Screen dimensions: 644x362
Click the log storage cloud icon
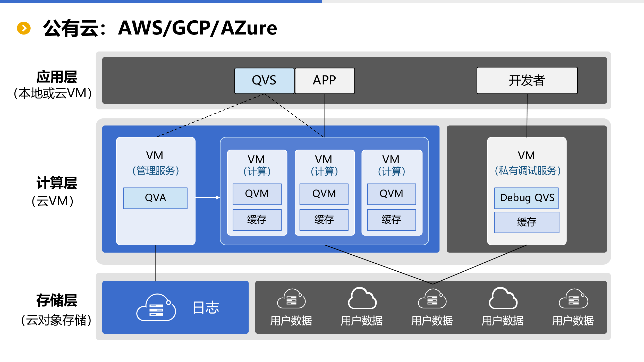(x=156, y=307)
